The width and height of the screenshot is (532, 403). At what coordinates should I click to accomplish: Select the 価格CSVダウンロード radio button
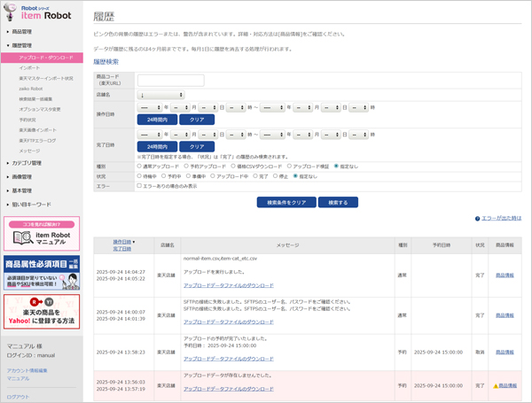pos(233,167)
